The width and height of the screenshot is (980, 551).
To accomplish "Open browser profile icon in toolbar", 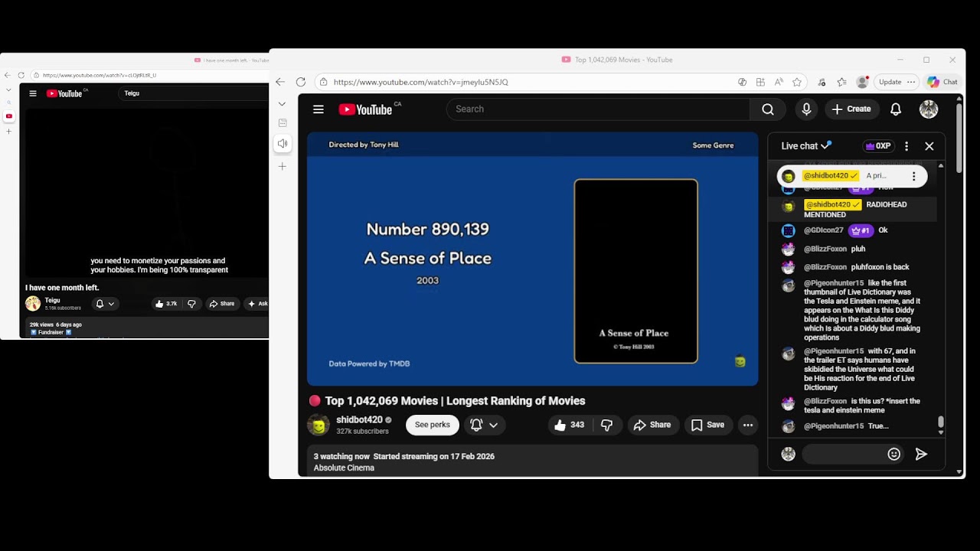I will point(863,82).
